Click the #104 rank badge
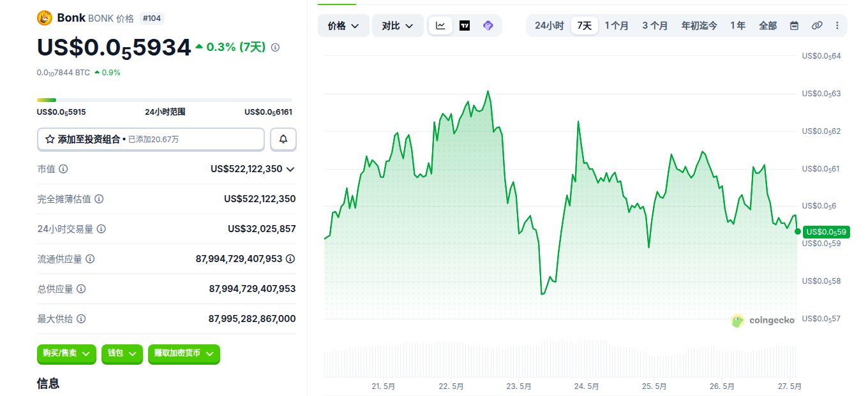The height and width of the screenshot is (396, 868). [152, 18]
